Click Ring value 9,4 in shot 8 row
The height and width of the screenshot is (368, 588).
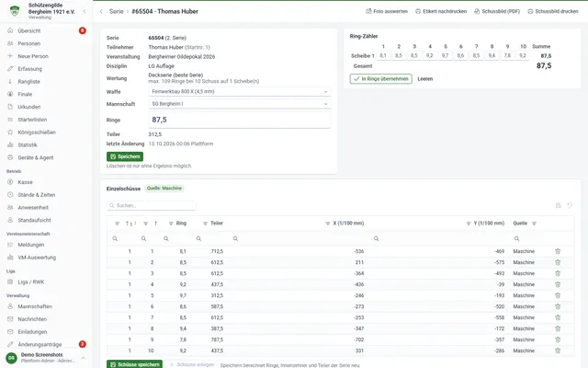(183, 328)
